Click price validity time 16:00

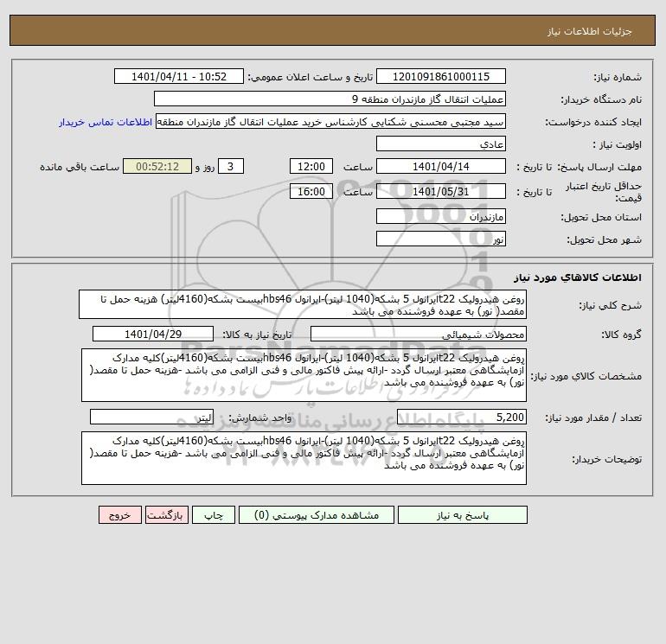pyautogui.click(x=311, y=191)
